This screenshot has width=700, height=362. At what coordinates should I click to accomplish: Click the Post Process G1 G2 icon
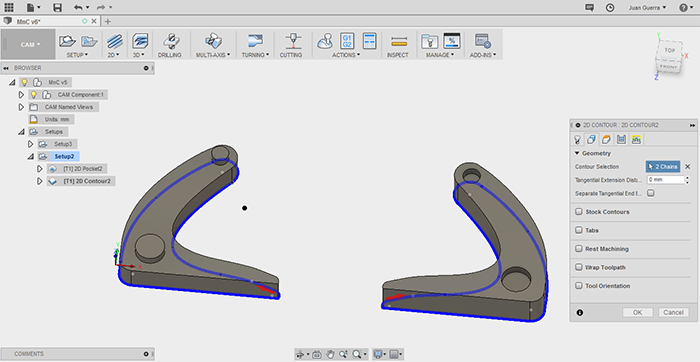point(346,41)
